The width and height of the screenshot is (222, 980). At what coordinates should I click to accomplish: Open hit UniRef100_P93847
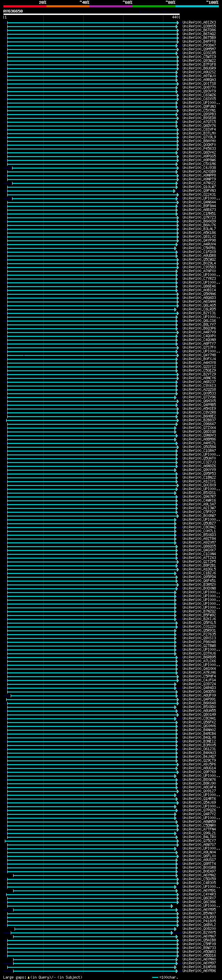[x=199, y=45]
